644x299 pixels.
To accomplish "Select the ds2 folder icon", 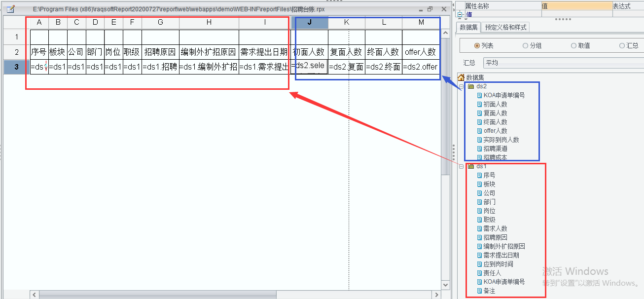I will pos(471,86).
